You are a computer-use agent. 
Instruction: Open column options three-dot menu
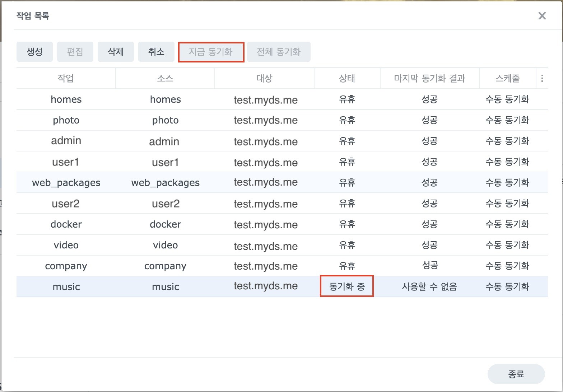click(542, 78)
